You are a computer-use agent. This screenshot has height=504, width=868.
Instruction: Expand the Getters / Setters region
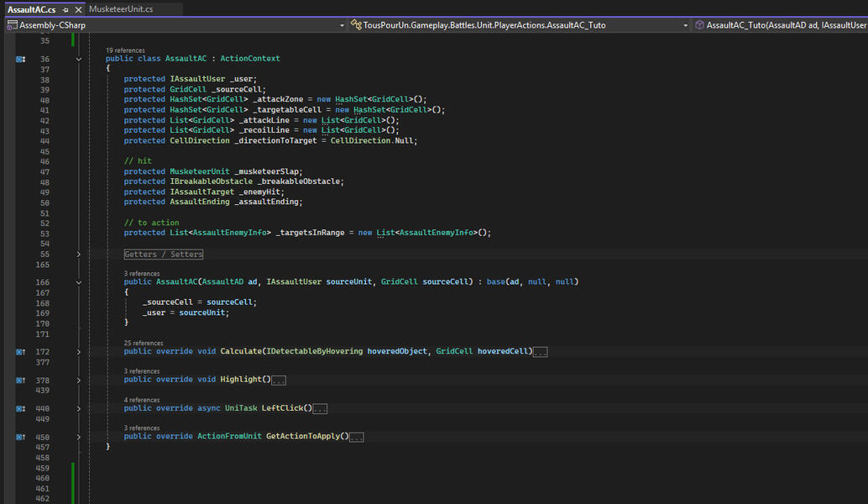point(79,254)
